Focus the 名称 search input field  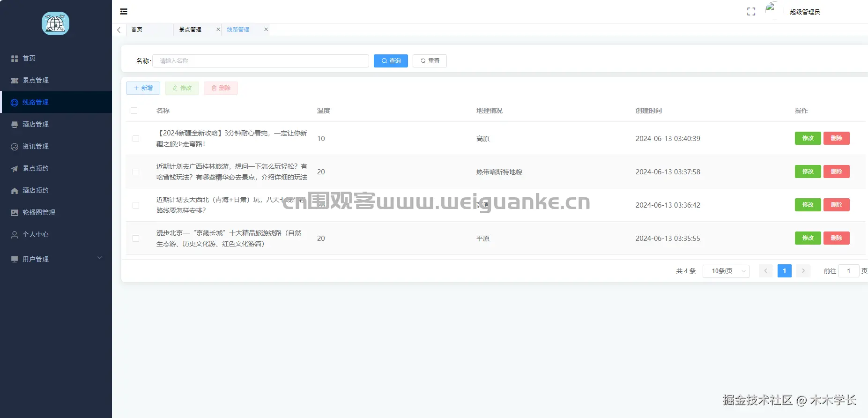click(x=260, y=61)
